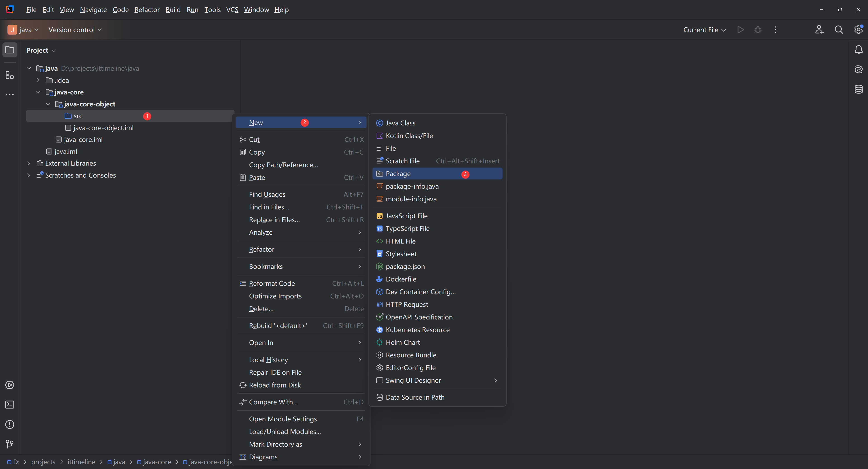Expand the External Libraries node
Screen dimensions: 868x469
point(29,163)
